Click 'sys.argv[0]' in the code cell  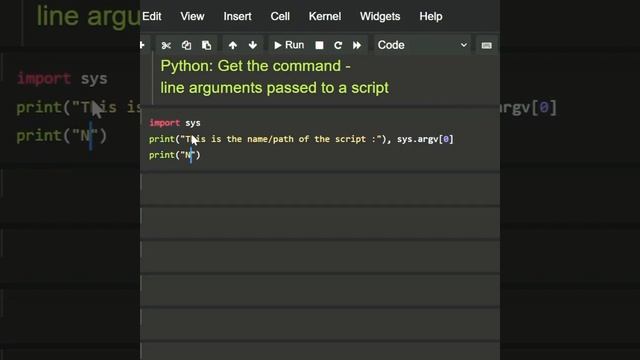coord(425,139)
